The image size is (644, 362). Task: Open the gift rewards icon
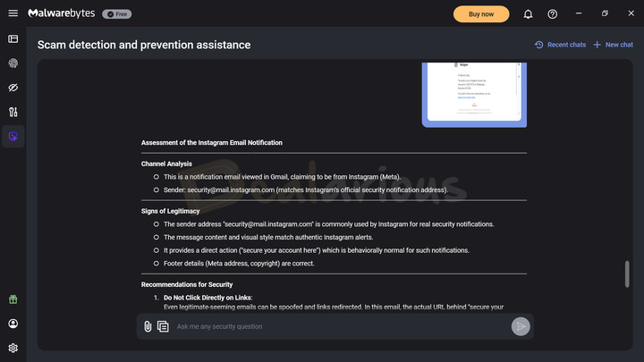[x=13, y=299]
